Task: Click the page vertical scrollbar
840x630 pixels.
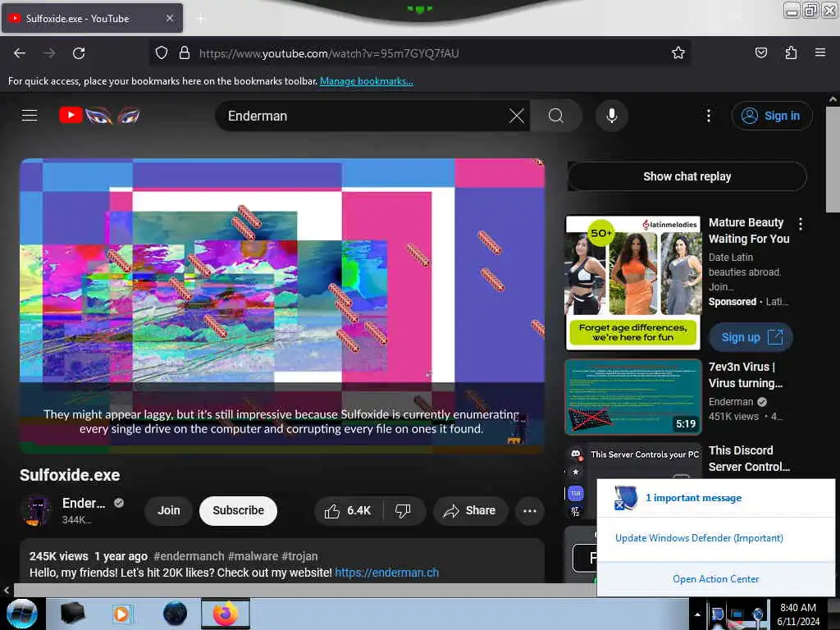Action: 832,161
